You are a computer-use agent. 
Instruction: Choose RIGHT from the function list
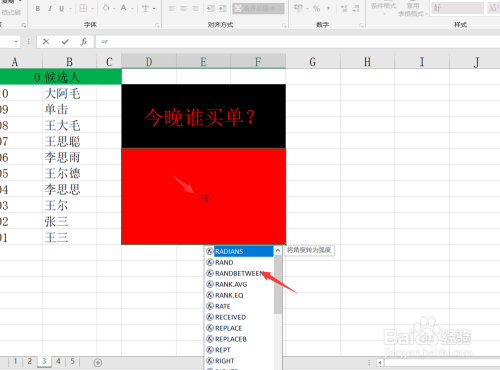pos(240,361)
